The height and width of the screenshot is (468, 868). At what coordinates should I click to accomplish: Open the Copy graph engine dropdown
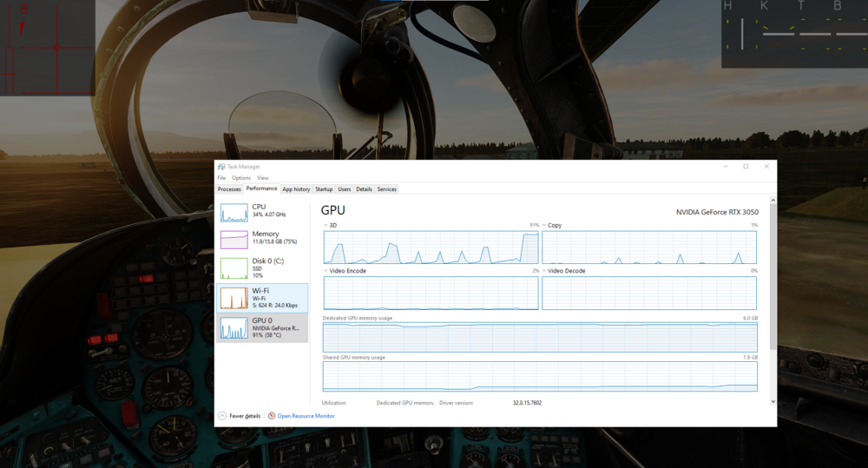pos(544,226)
